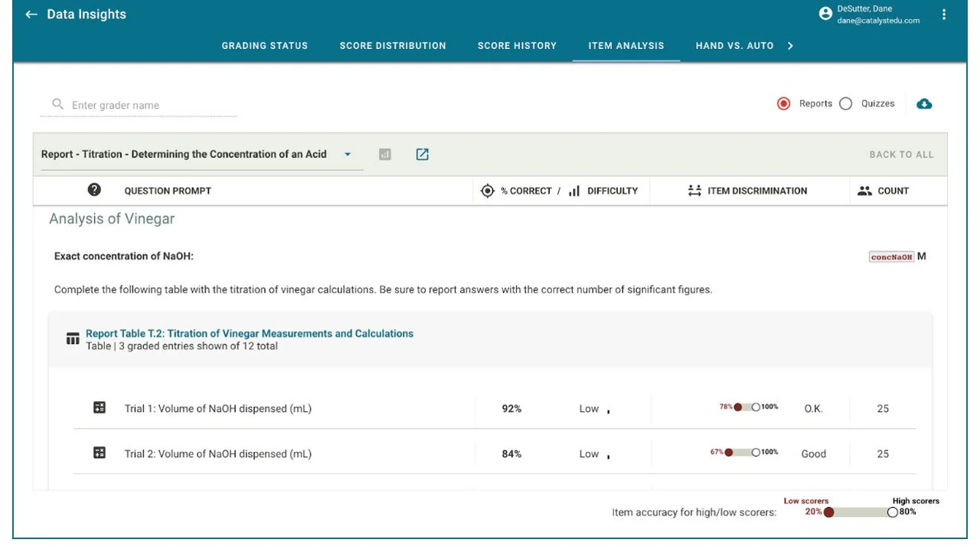
Task: Select the Quizzes radio button
Action: point(845,103)
